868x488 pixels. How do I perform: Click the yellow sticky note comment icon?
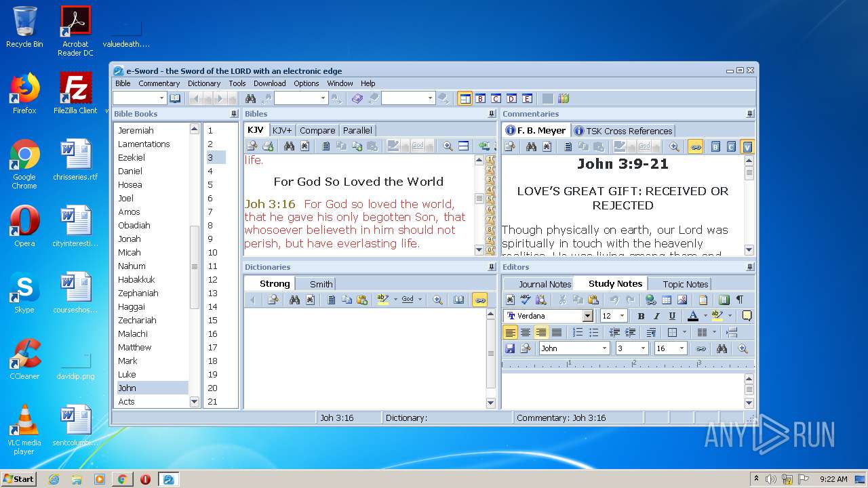pos(747,316)
